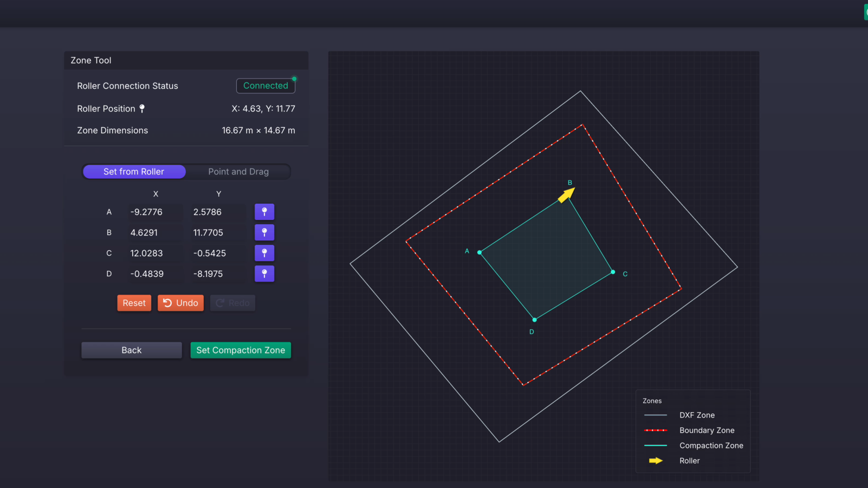The width and height of the screenshot is (868, 488).
Task: Select compaction zone corner point A on canvas
Action: [x=480, y=252]
